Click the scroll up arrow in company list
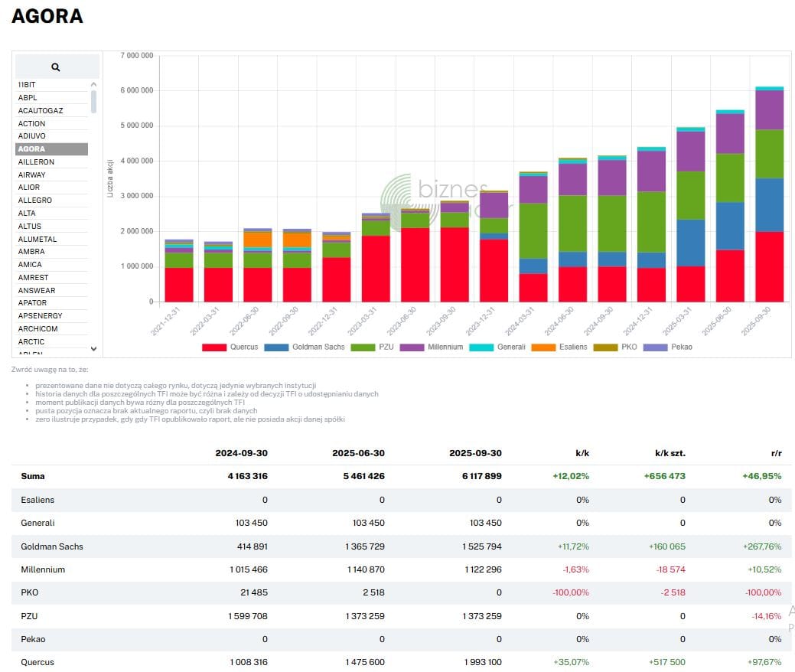The width and height of the screenshot is (795, 672). tap(93, 85)
